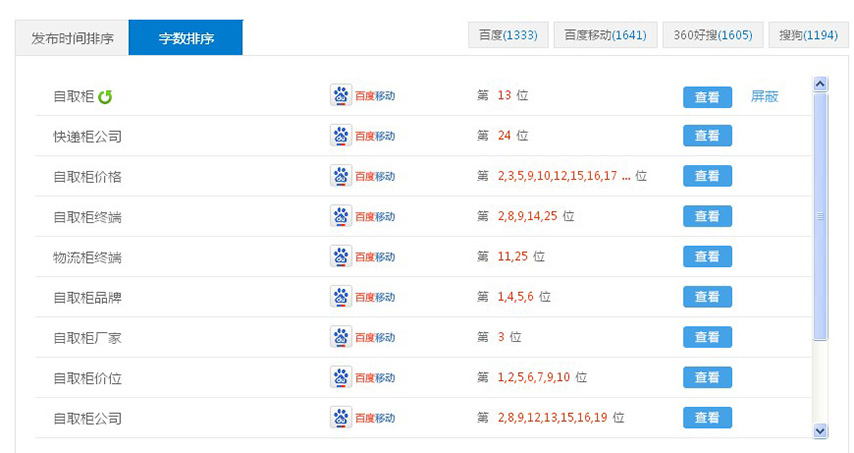Click the rankings 11,25
Viewport: 854px width, 453px height.
513,256
